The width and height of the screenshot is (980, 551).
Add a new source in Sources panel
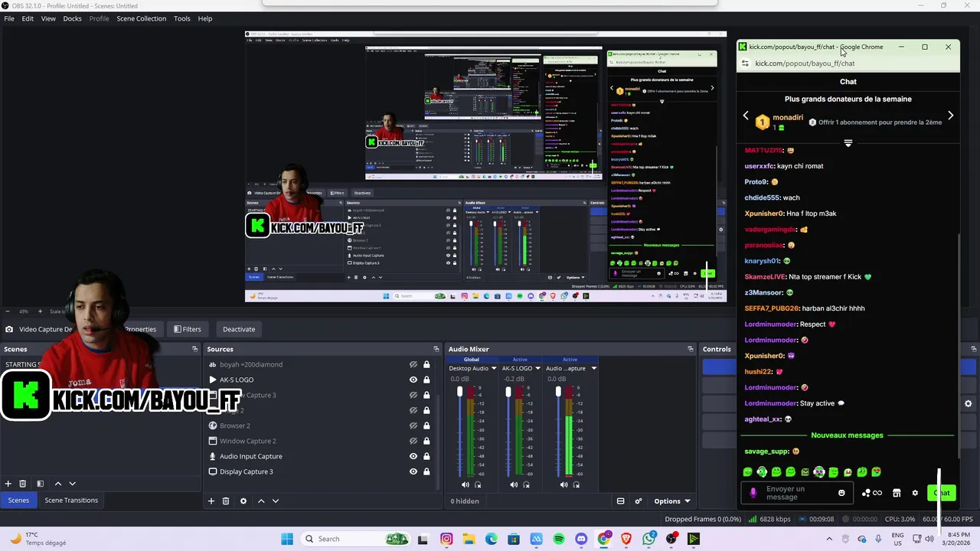211,501
